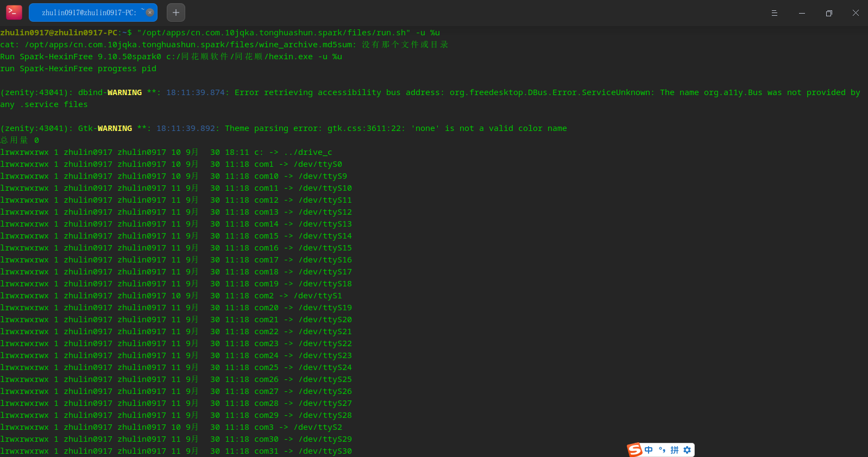Viewport: 868px width, 457px height.
Task: Close the zhulin0917@zhulin0917-PC terminal tab
Action: click(150, 12)
